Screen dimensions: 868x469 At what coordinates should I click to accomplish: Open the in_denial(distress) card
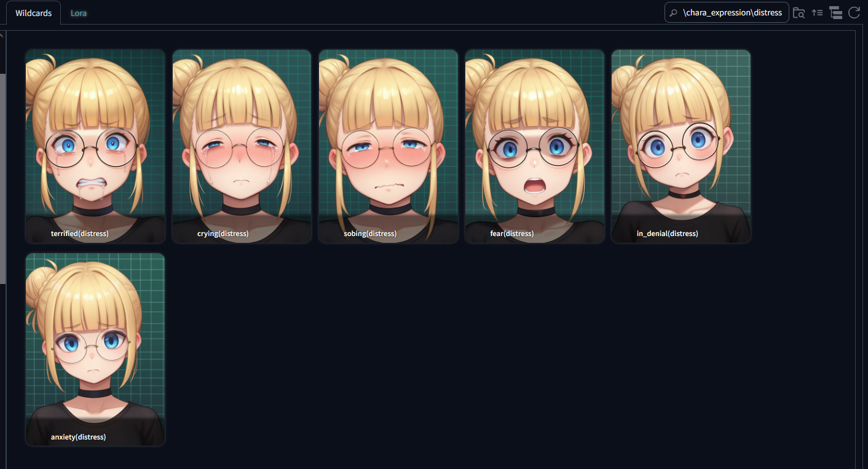[681, 146]
